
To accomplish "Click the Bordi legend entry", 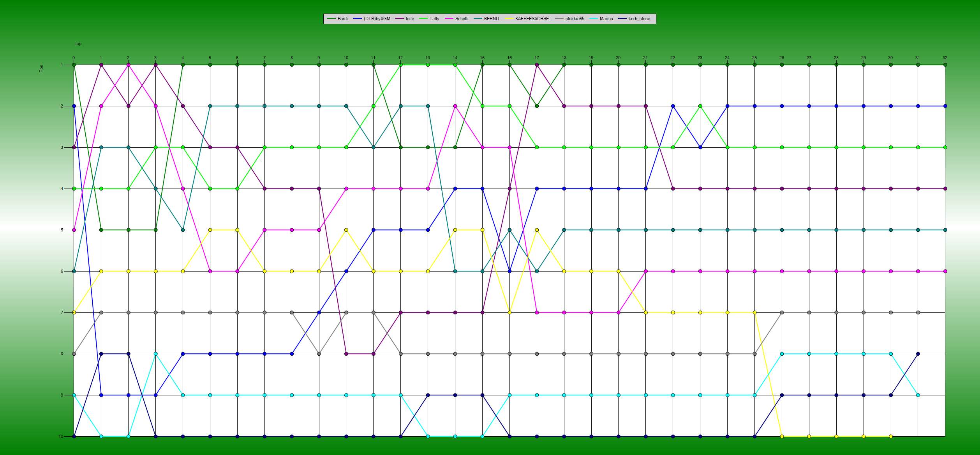I will point(342,19).
